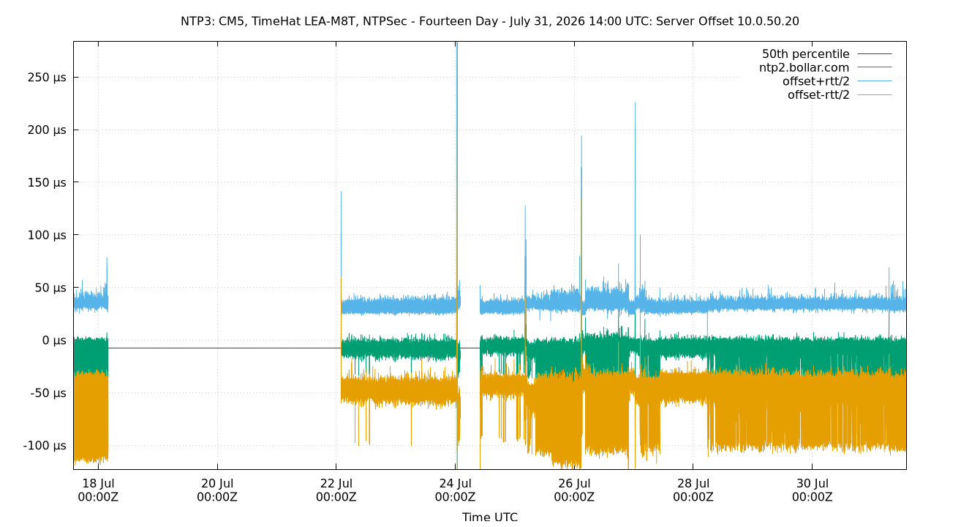Click the '-100 µs' y-axis label
This screenshot has height=527, width=980.
click(x=45, y=446)
